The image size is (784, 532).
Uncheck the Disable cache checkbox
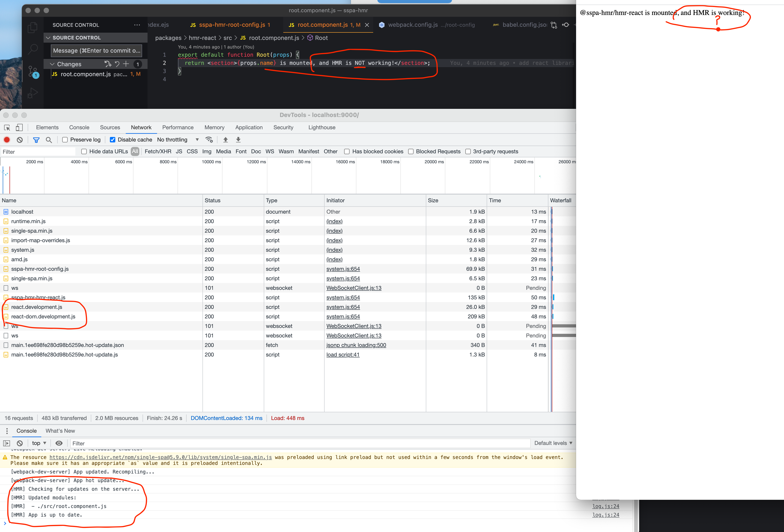tap(112, 139)
